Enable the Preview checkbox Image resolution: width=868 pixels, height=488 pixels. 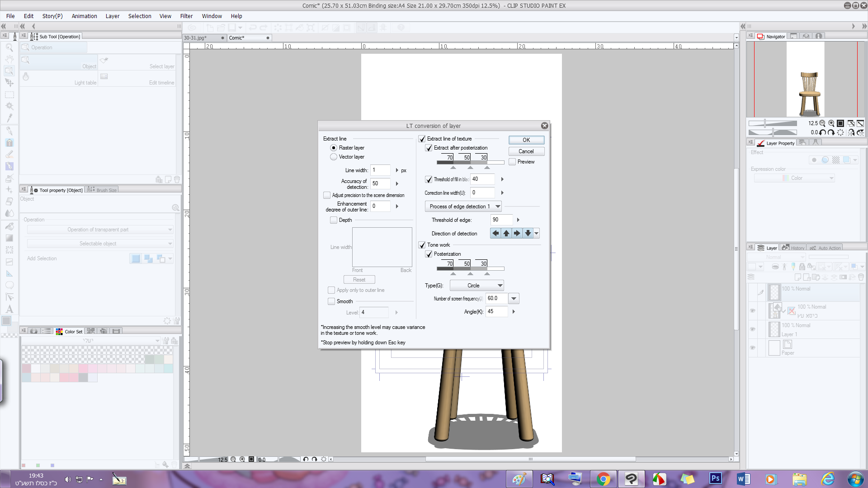tap(512, 162)
